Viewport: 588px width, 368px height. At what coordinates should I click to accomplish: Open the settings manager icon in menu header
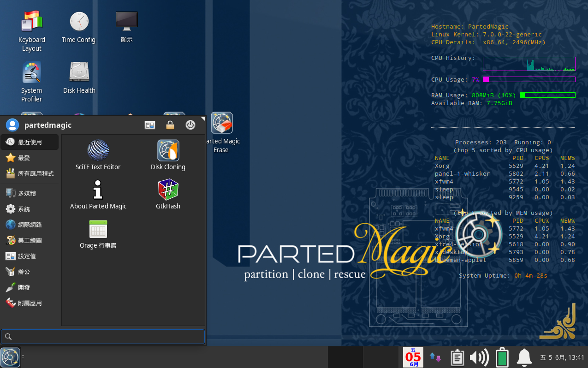[x=150, y=125]
